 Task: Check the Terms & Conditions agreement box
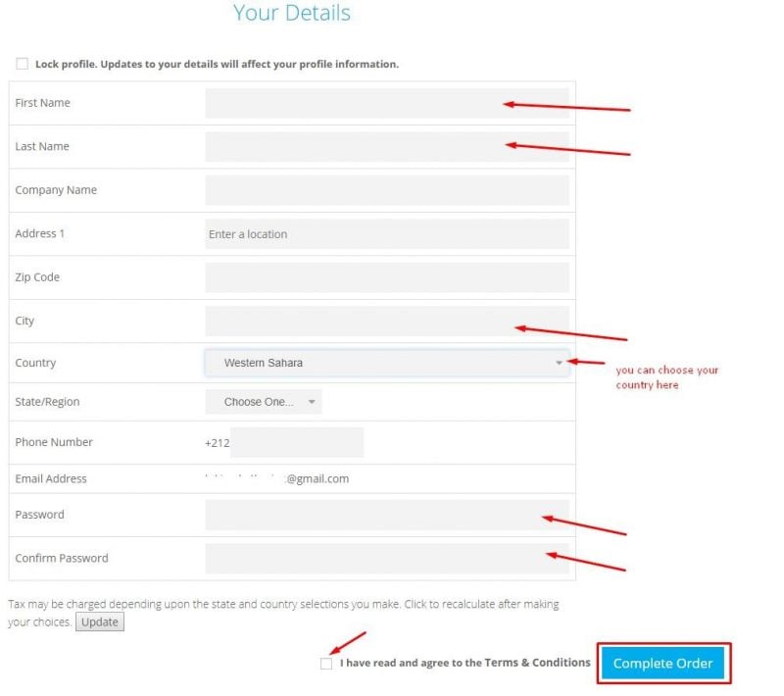(326, 664)
